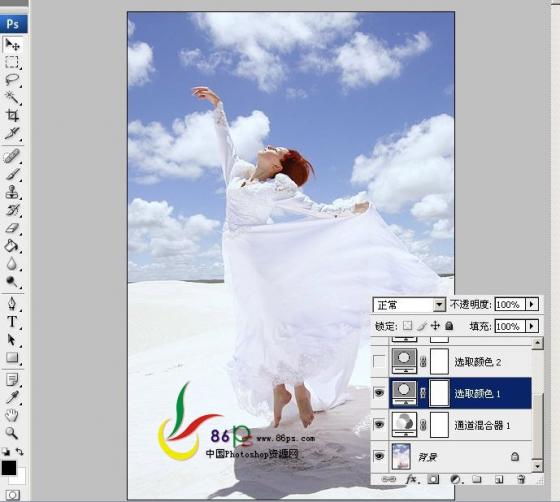Show the 选取颜色 2 layer
Image resolution: width=560 pixels, height=502 pixels.
(x=379, y=362)
